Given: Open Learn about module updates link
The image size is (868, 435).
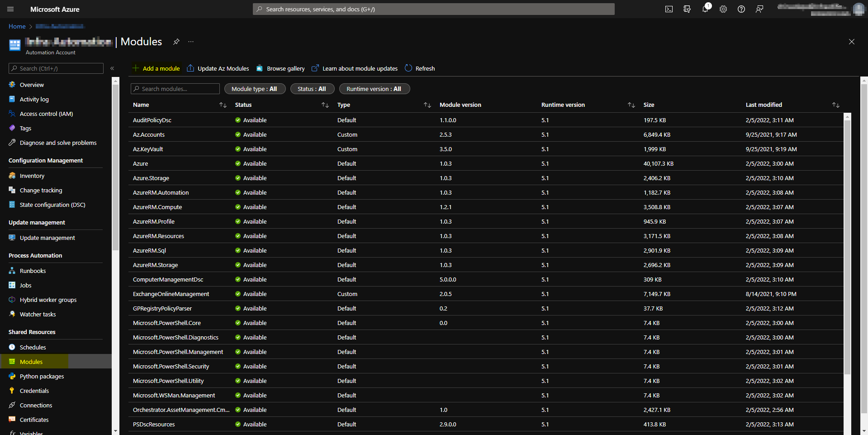Looking at the screenshot, I should point(355,68).
